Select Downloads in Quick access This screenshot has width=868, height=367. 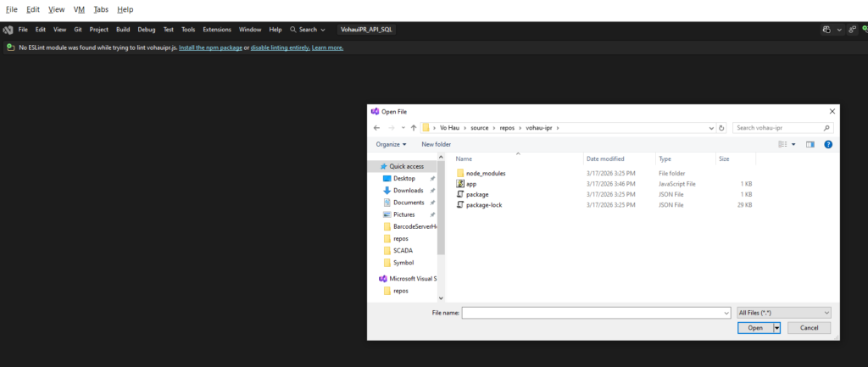(408, 191)
